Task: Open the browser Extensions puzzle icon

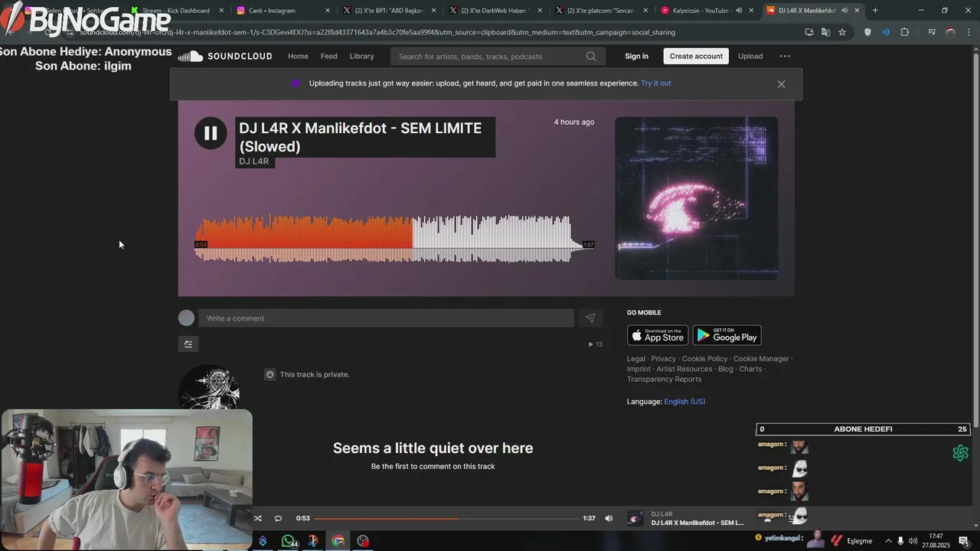Action: point(904,32)
